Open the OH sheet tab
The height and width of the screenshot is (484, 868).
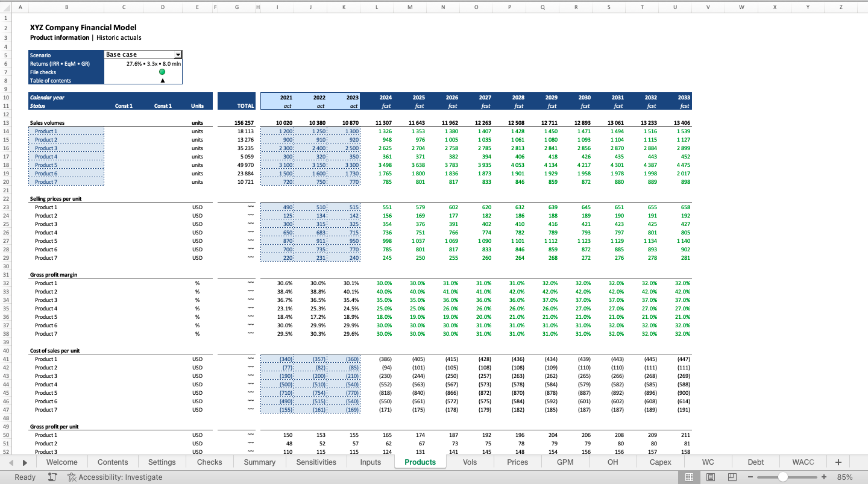pyautogui.click(x=612, y=462)
